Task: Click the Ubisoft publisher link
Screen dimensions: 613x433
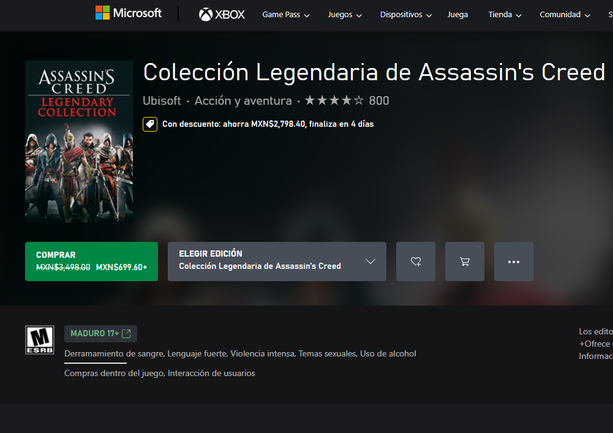Action: click(161, 100)
